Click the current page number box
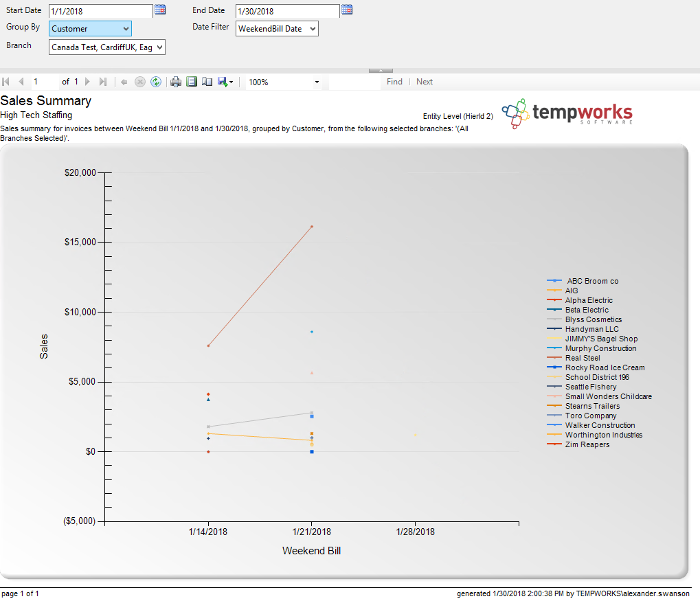Image resolution: width=700 pixels, height=601 pixels. point(44,82)
